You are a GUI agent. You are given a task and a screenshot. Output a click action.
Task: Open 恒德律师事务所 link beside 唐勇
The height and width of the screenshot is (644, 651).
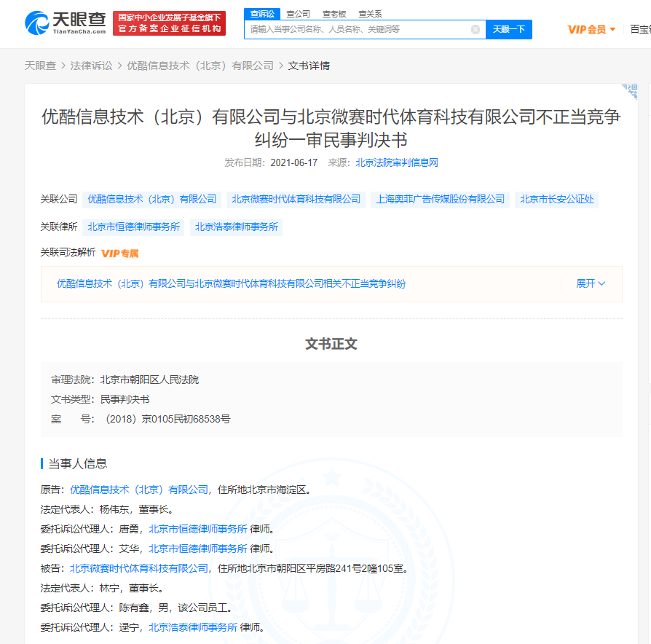(198, 530)
